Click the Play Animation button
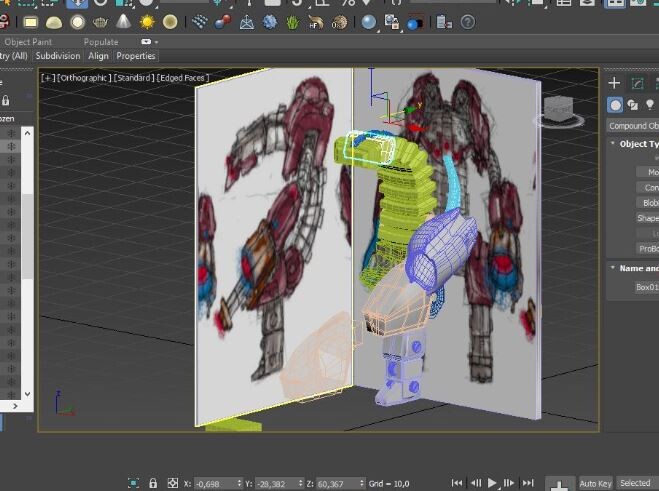Screen dimensions: 659x491 (492, 483)
